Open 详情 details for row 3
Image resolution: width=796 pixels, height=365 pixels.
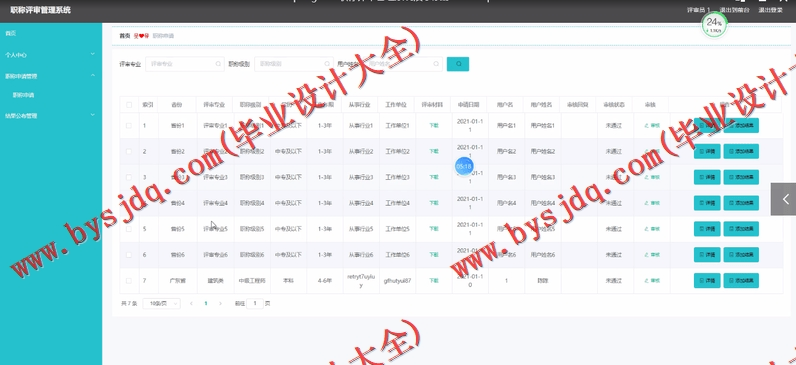707,177
